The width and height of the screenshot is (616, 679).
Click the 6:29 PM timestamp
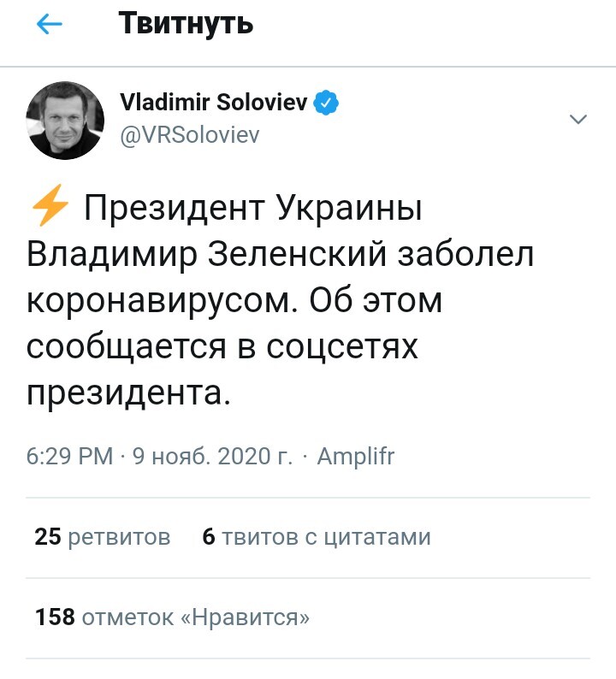pyautogui.click(x=69, y=456)
